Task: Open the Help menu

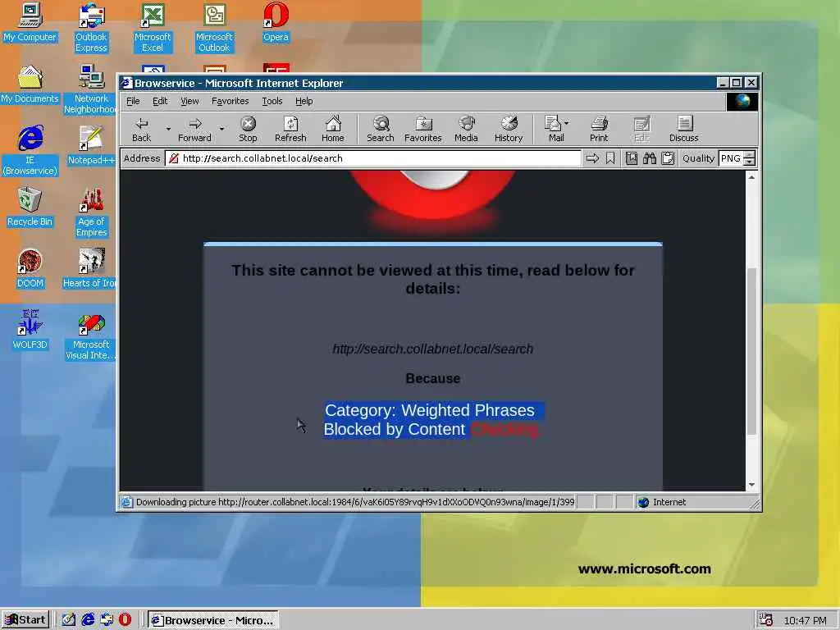Action: point(304,101)
